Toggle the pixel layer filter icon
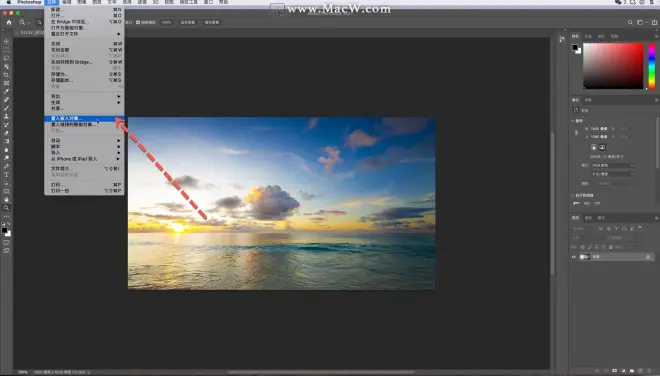Viewport: 660px width, 376px height. click(x=601, y=228)
